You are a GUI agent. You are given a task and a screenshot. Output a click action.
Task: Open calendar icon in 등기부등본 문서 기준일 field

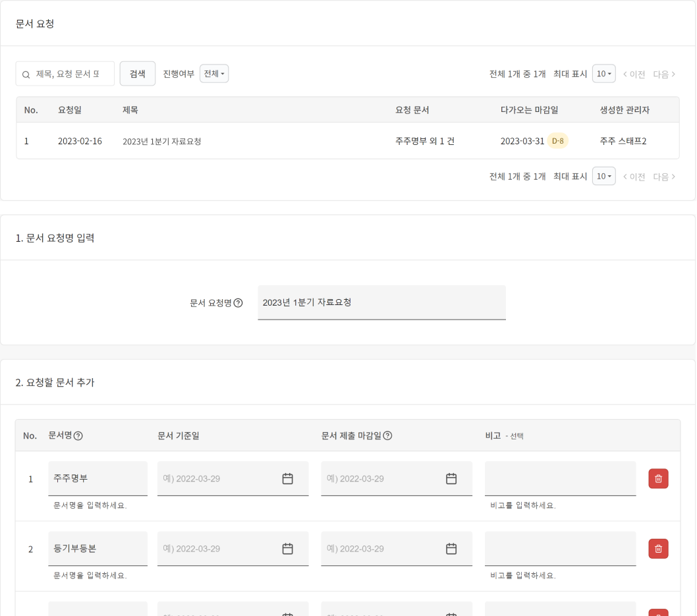pos(287,549)
